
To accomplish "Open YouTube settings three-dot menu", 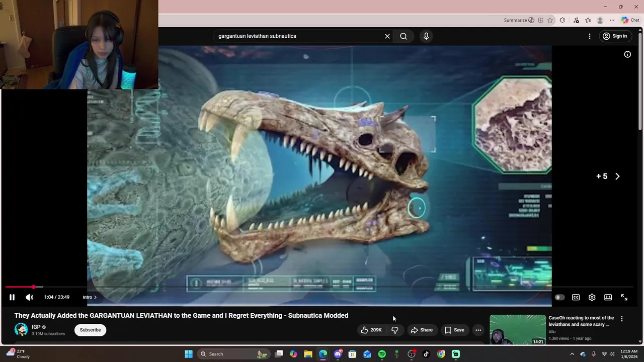I will [x=590, y=36].
